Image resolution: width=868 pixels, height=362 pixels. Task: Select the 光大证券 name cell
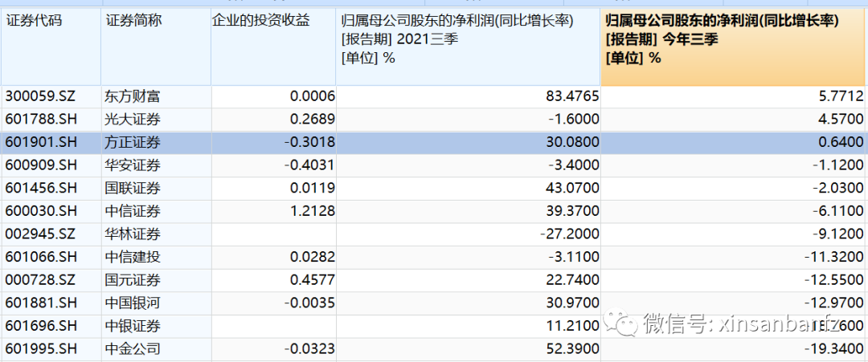[133, 120]
